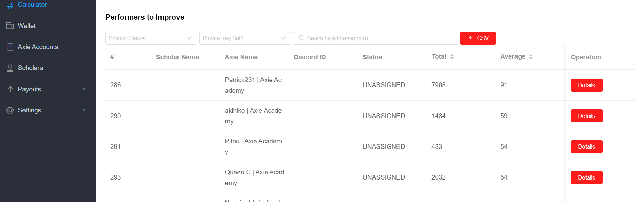The width and height of the screenshot is (644, 202).
Task: Click the Axie Accounts icon
Action: pos(10,47)
